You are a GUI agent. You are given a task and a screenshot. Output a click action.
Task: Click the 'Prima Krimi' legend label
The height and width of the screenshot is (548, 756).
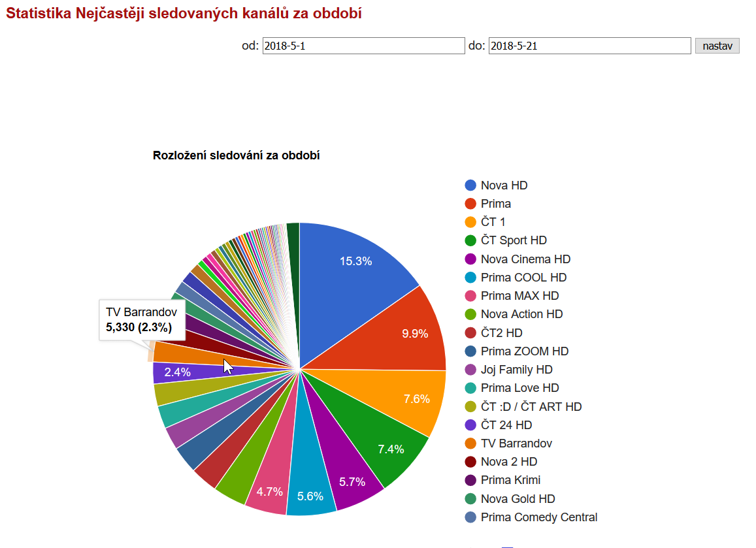pos(510,480)
